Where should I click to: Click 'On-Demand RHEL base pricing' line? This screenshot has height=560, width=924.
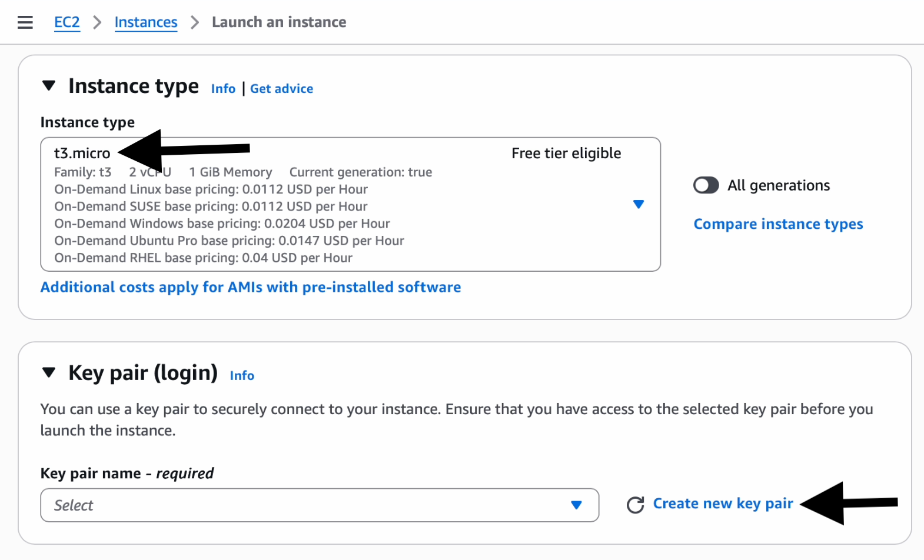203,258
